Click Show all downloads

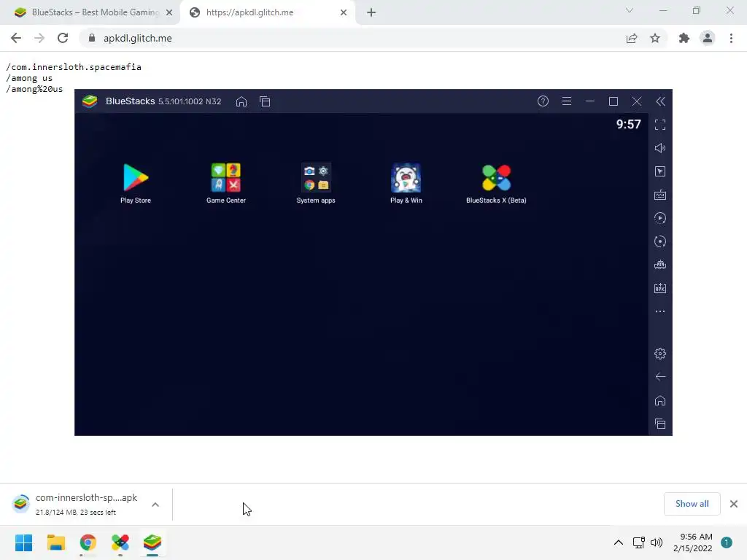692,504
